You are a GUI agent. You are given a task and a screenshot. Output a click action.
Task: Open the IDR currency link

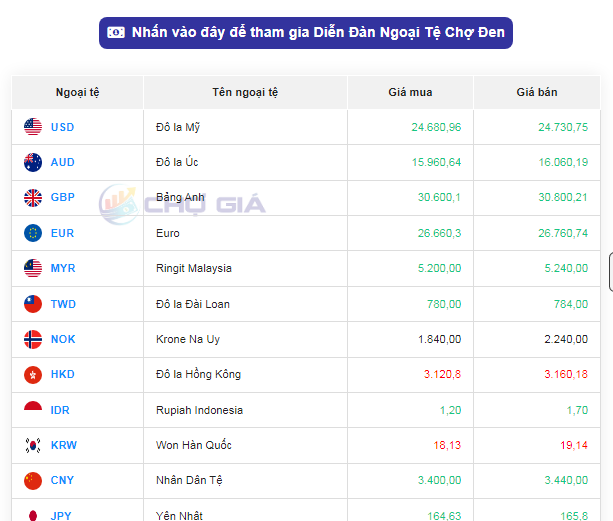60,410
